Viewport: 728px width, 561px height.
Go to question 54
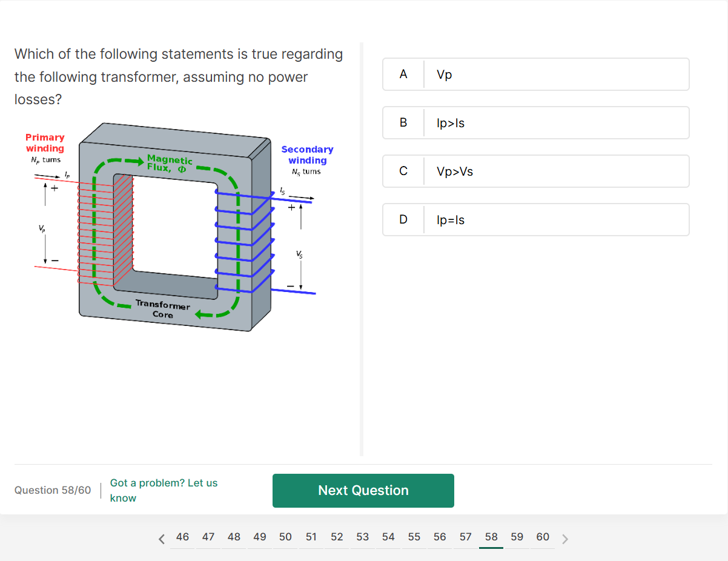(x=388, y=537)
